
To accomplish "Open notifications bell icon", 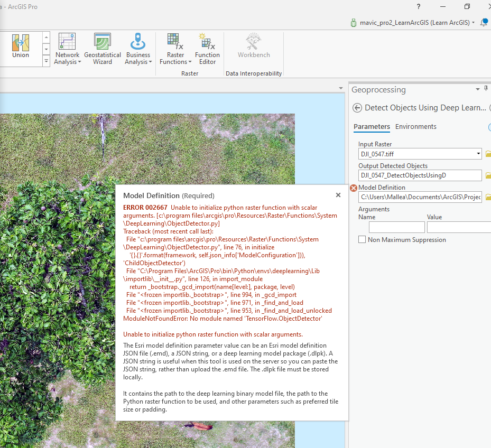I will [x=484, y=22].
